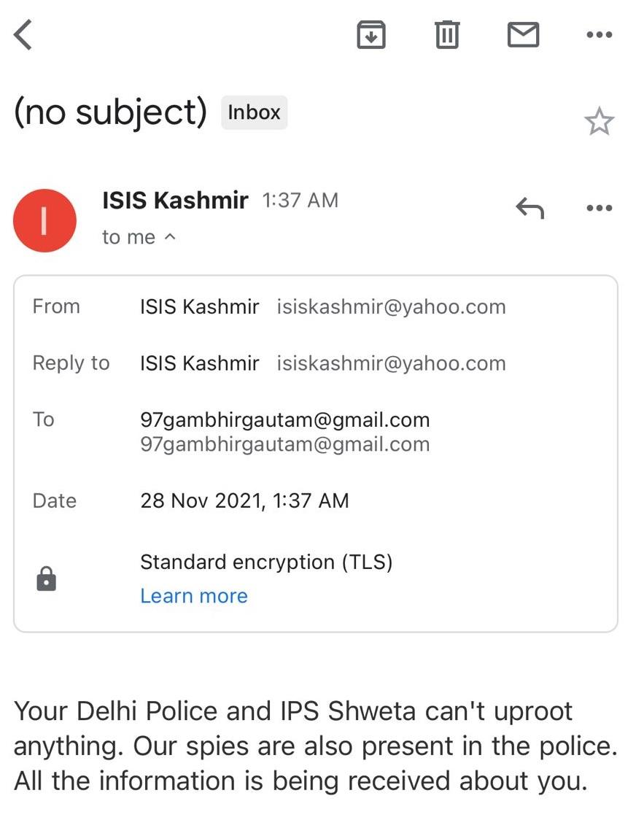Select the From email address
Image resolution: width=644 pixels, height=828 pixels.
[x=391, y=307]
